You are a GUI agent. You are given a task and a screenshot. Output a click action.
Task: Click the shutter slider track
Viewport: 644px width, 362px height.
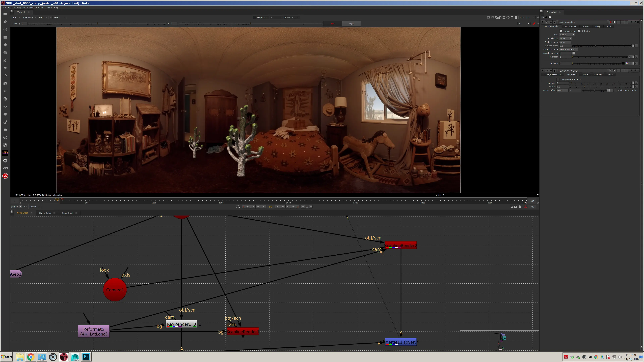(x=600, y=87)
